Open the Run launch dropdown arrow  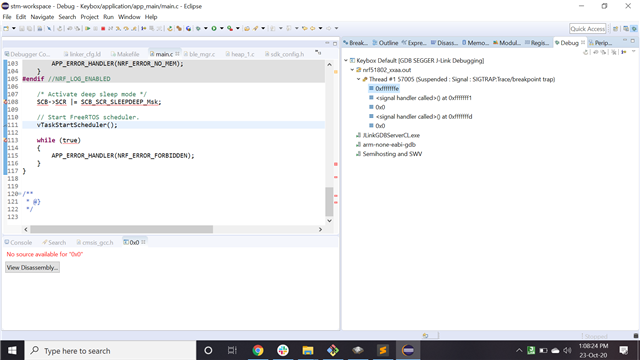222,29
